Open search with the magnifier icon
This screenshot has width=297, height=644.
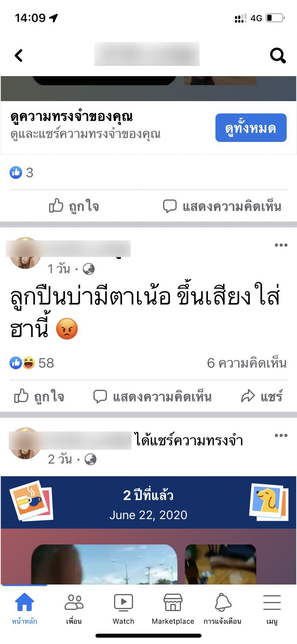[x=278, y=56]
